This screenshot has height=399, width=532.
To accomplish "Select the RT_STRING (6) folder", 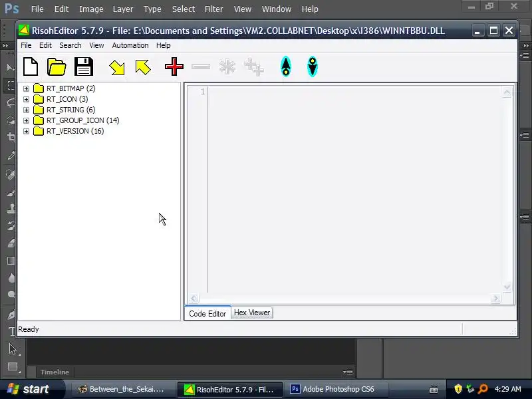I will pyautogui.click(x=71, y=110).
